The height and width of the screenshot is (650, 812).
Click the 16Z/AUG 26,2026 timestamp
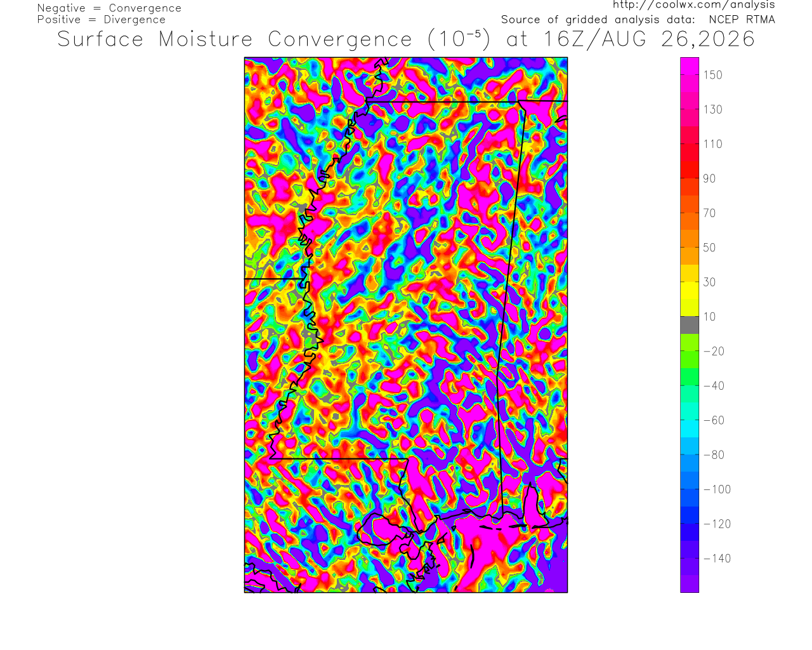point(650,39)
